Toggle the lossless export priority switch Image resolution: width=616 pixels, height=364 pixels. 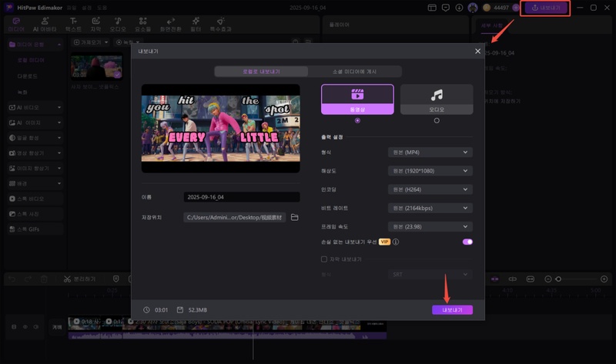pos(467,242)
